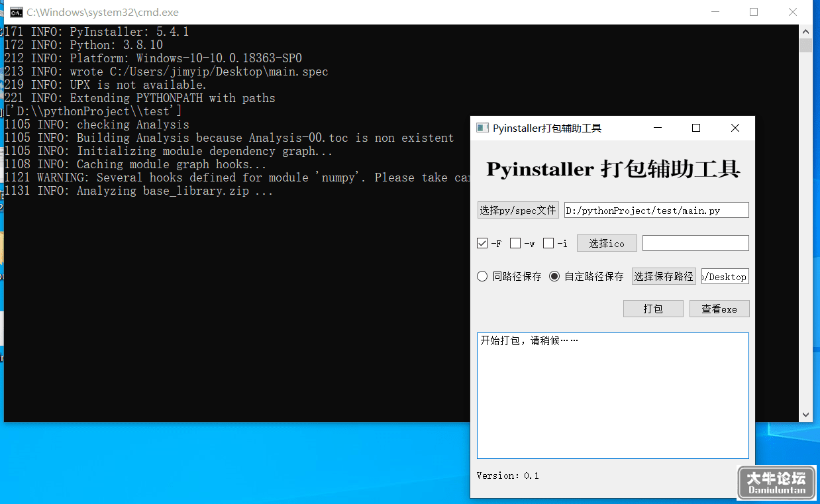The width and height of the screenshot is (820, 504).
Task: Click the 选择py/spec文件 button
Action: pyautogui.click(x=518, y=210)
